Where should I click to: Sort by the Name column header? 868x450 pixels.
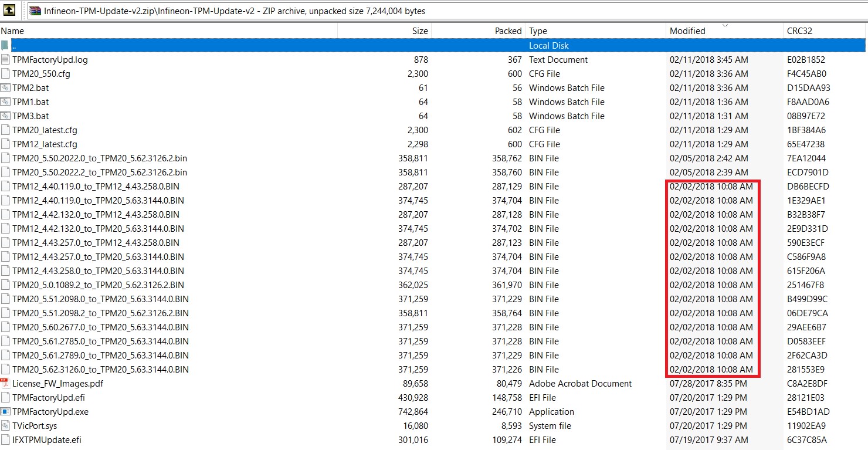169,31
